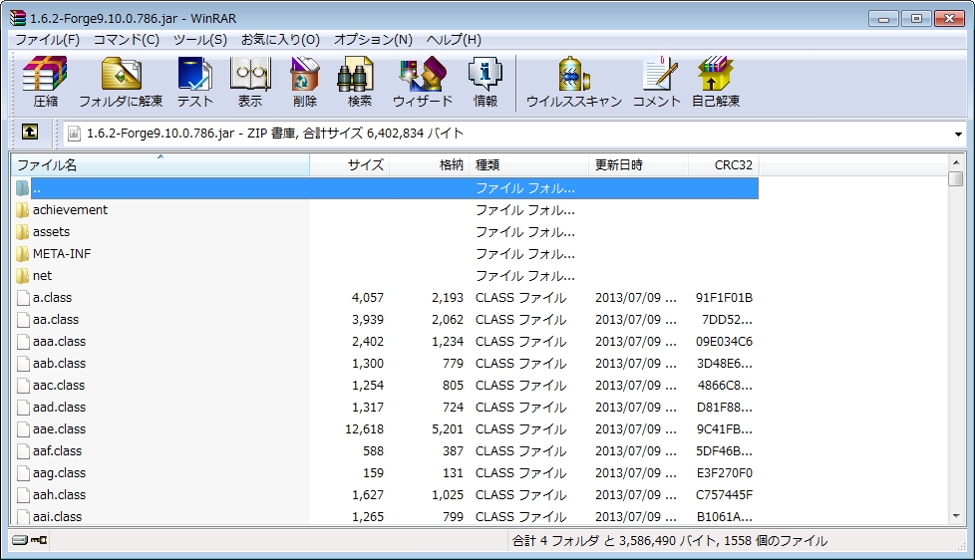The image size is (975, 560).
Task: Click the net folder icon
Action: point(22,275)
